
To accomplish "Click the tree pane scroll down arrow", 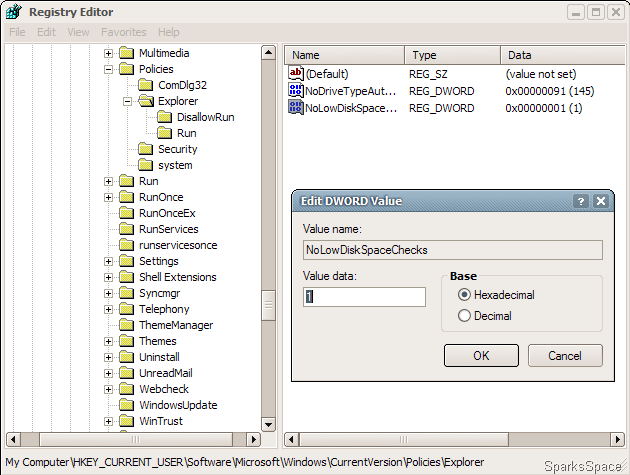I will pyautogui.click(x=268, y=424).
